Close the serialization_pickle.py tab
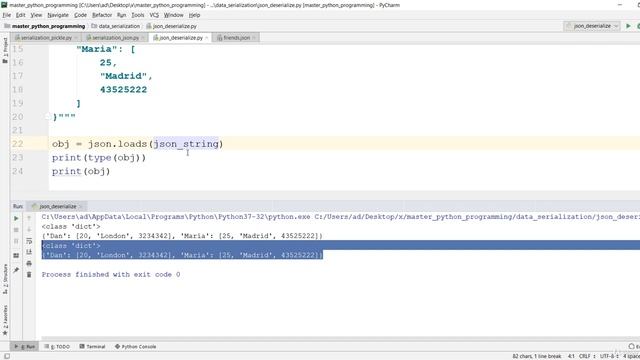Screen dimensions: 640x360 click(x=76, y=38)
